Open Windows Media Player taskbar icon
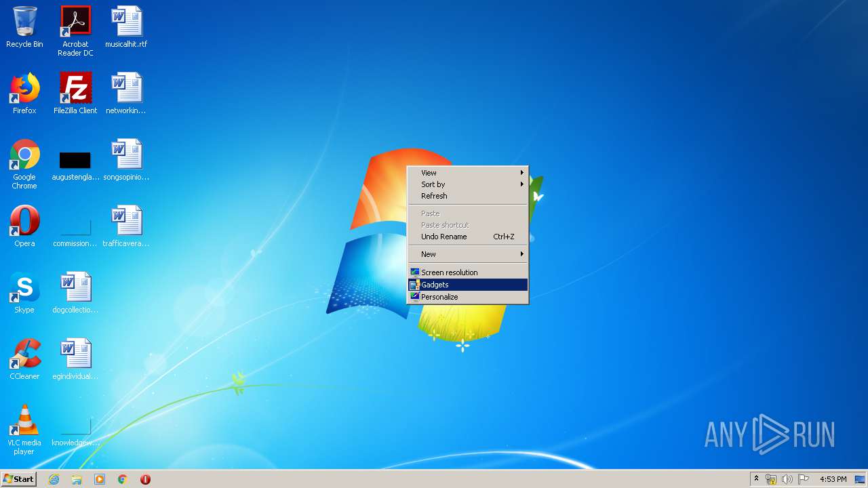Image resolution: width=868 pixels, height=488 pixels. [x=100, y=479]
